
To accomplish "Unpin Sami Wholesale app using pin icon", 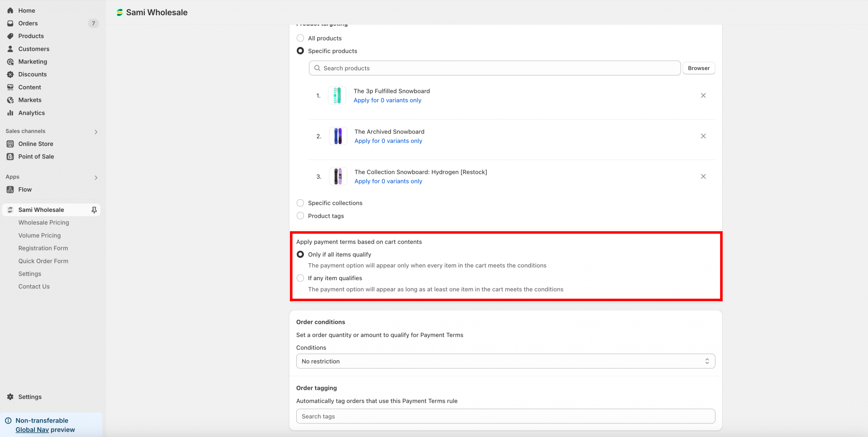I will (94, 210).
